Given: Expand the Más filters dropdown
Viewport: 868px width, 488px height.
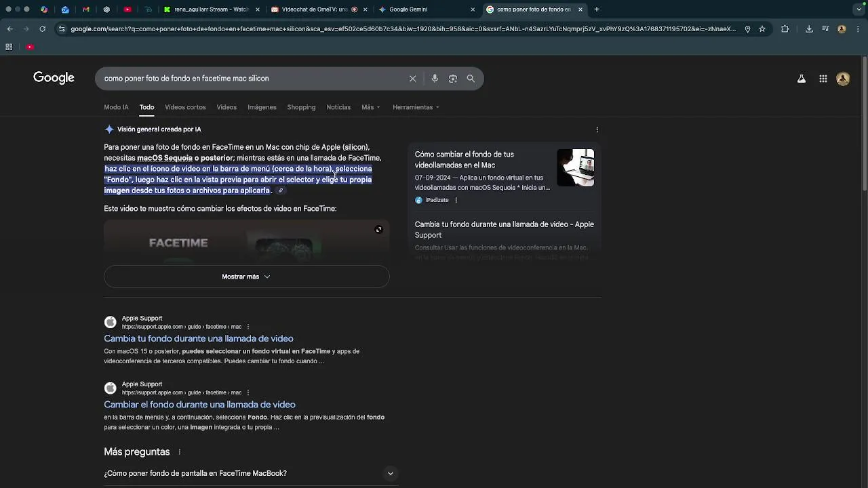Looking at the screenshot, I should 370,107.
